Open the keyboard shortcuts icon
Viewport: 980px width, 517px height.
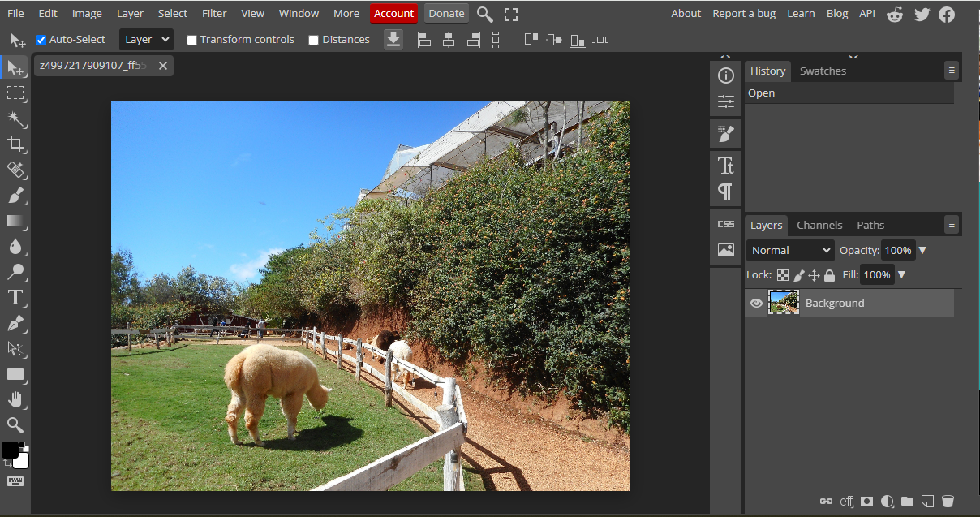coord(15,481)
